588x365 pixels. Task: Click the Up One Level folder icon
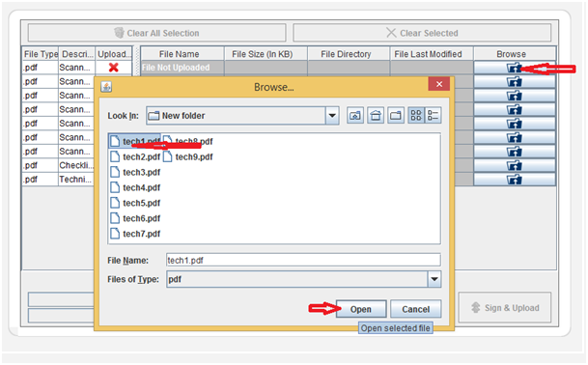pos(354,116)
